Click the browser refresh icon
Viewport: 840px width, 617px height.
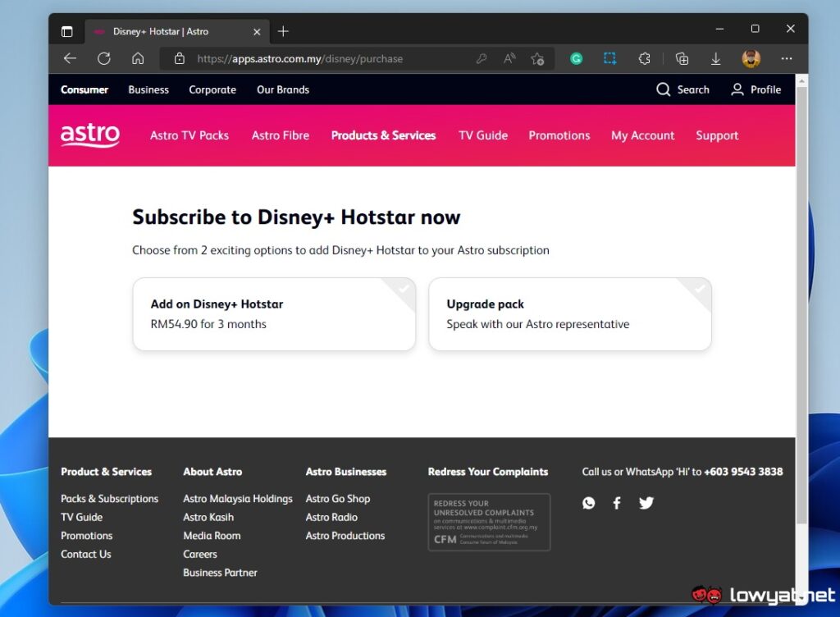(104, 58)
